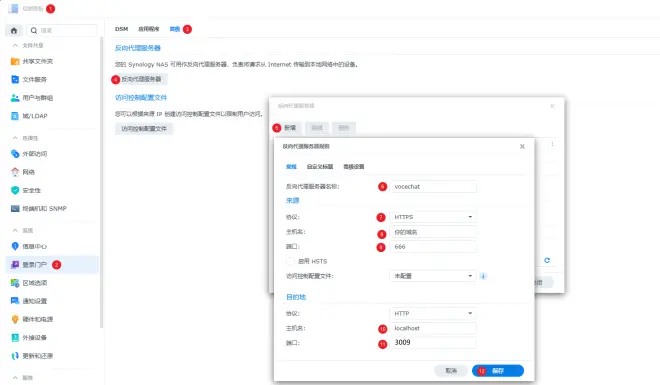The image size is (660, 385).
Task: Collapse the 连接性 sidebar section
Action: [15, 138]
